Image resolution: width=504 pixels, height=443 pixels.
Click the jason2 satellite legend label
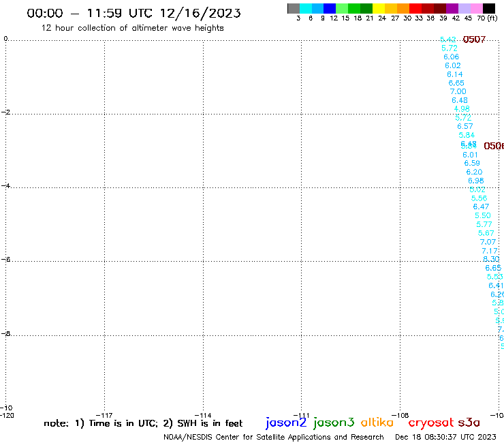286,423
